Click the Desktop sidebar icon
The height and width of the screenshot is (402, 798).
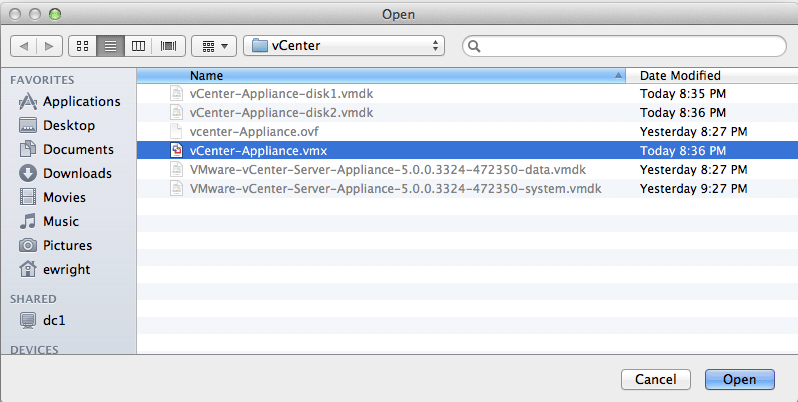tap(27, 125)
